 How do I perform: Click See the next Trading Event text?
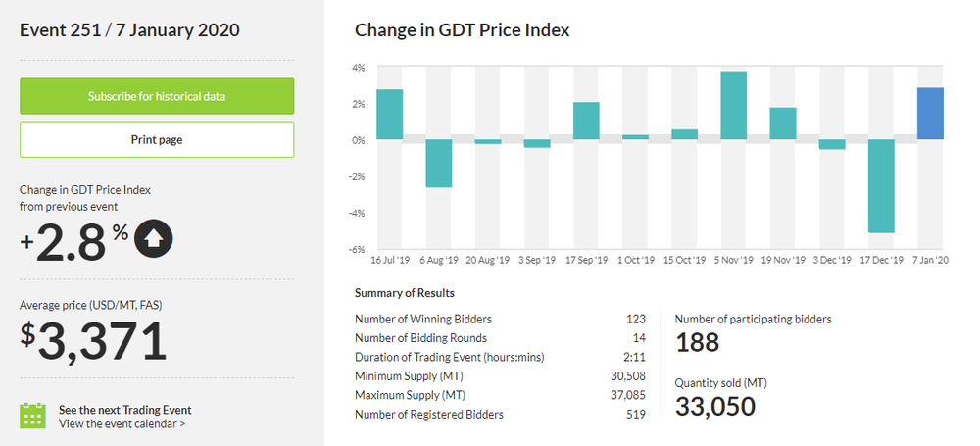point(124,410)
